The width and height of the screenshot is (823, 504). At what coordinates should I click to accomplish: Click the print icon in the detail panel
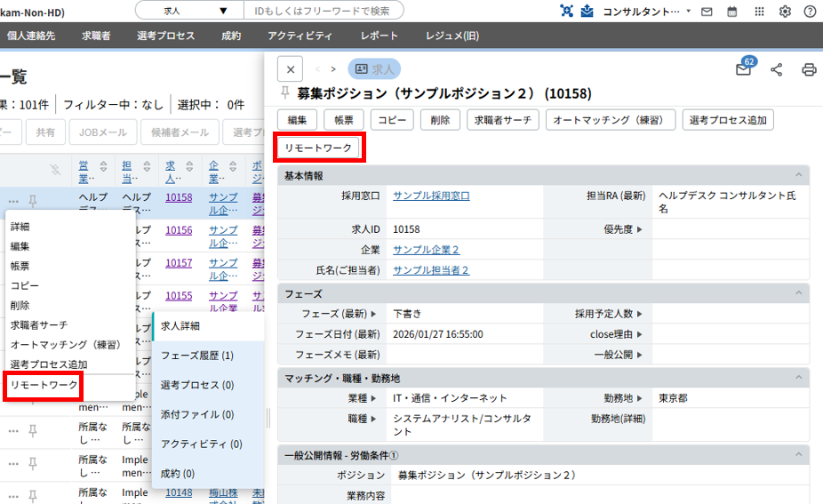[x=809, y=69]
